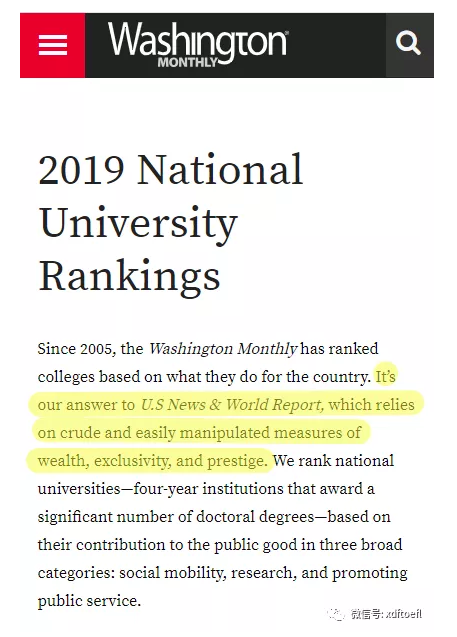Click the highlighted word 'It's'
The image size is (457, 637).
pos(385,377)
